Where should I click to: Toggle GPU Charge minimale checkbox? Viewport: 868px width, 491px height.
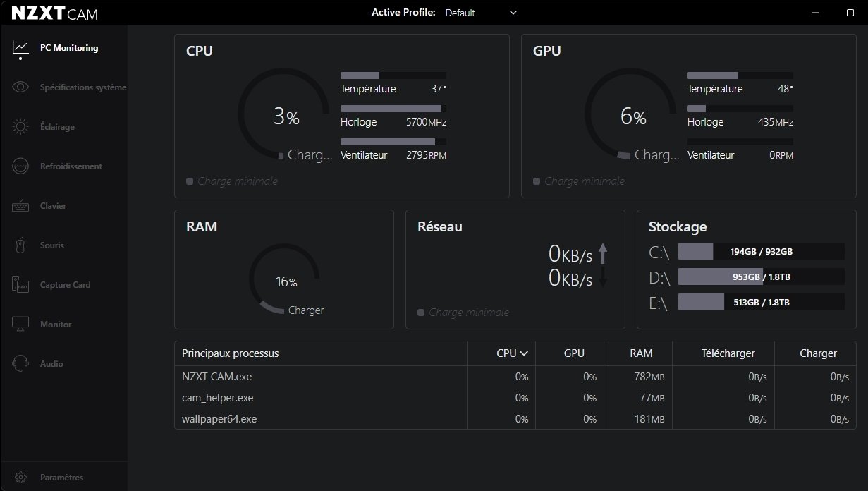click(x=537, y=181)
